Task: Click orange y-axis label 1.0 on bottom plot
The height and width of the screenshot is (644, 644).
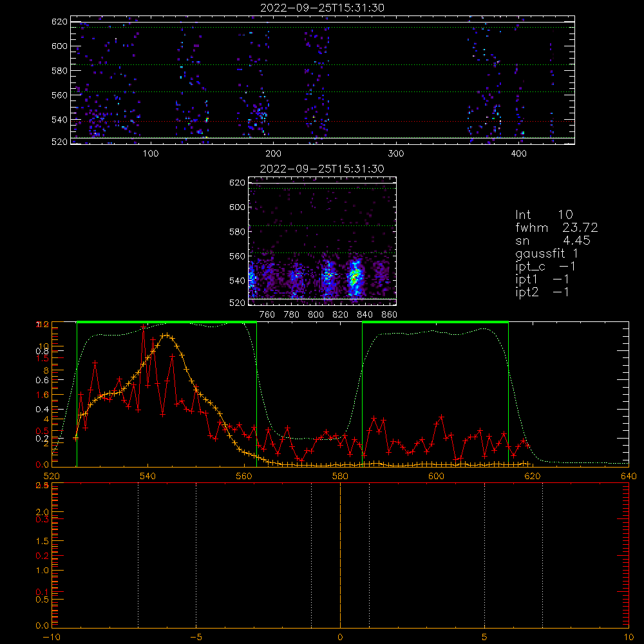Action: 42,571
